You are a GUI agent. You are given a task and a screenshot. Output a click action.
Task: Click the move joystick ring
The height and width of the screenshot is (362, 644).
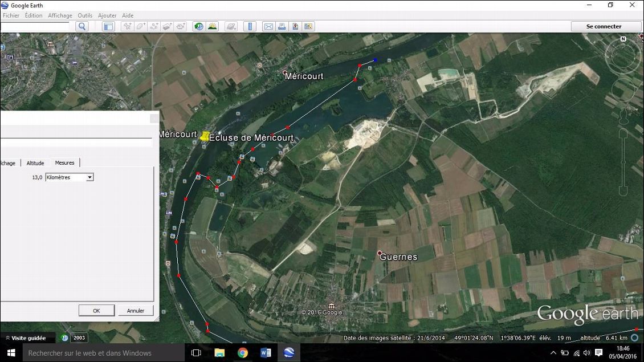[x=623, y=90]
